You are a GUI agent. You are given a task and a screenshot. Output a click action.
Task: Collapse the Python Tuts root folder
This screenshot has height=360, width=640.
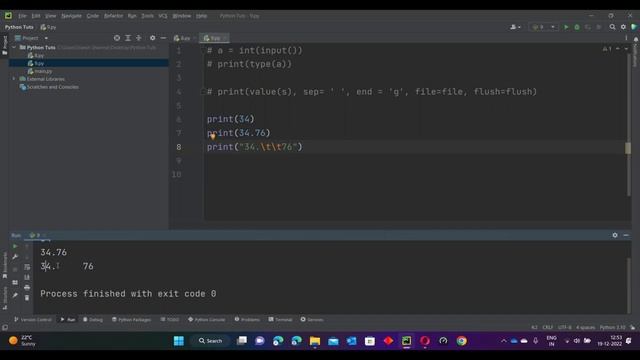click(14, 47)
